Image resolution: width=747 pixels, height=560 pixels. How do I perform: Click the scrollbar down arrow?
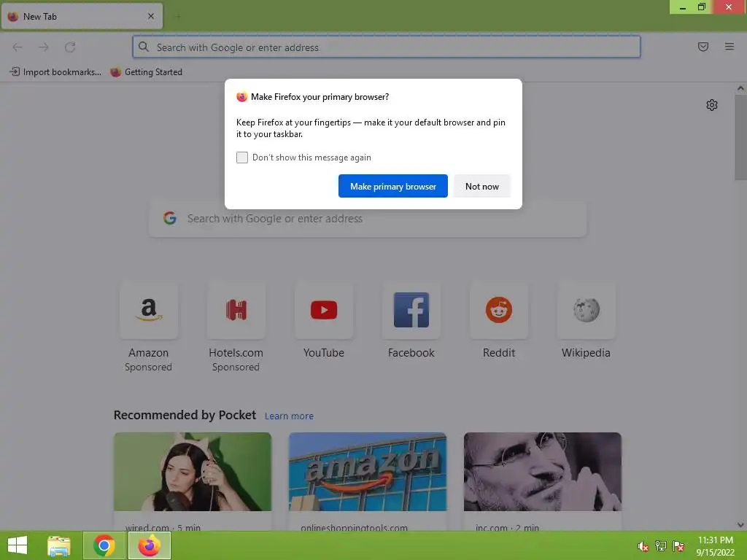tap(740, 525)
